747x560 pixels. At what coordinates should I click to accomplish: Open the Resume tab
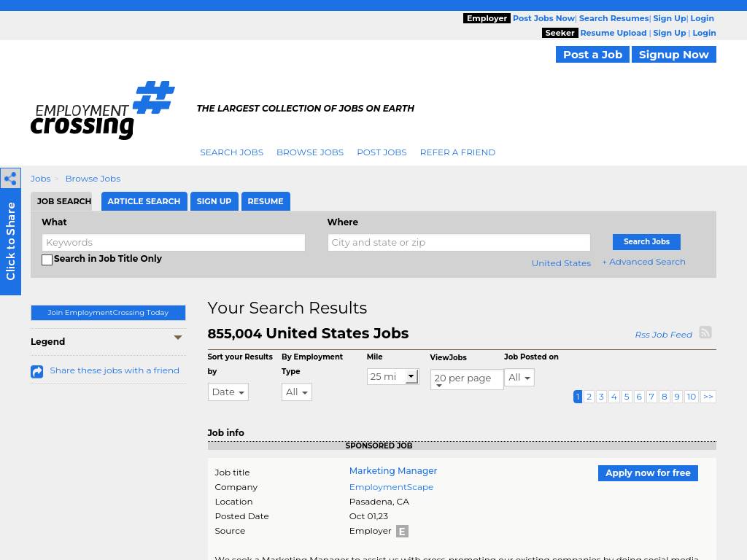(265, 201)
